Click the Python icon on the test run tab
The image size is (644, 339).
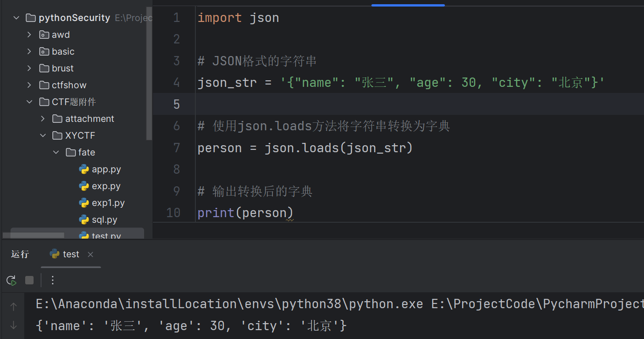pyautogui.click(x=55, y=254)
